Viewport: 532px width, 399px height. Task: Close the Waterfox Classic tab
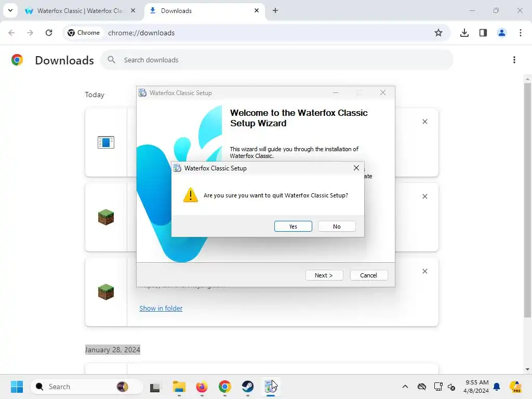133,10
